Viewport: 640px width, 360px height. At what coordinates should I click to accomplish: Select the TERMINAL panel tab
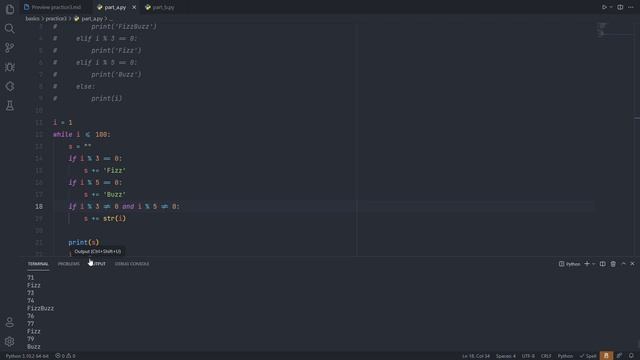[x=38, y=264]
